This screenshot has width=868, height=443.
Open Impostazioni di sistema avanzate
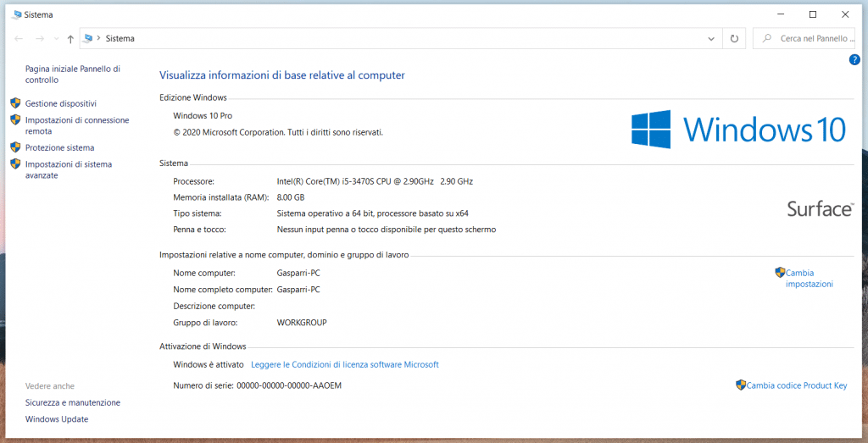68,169
